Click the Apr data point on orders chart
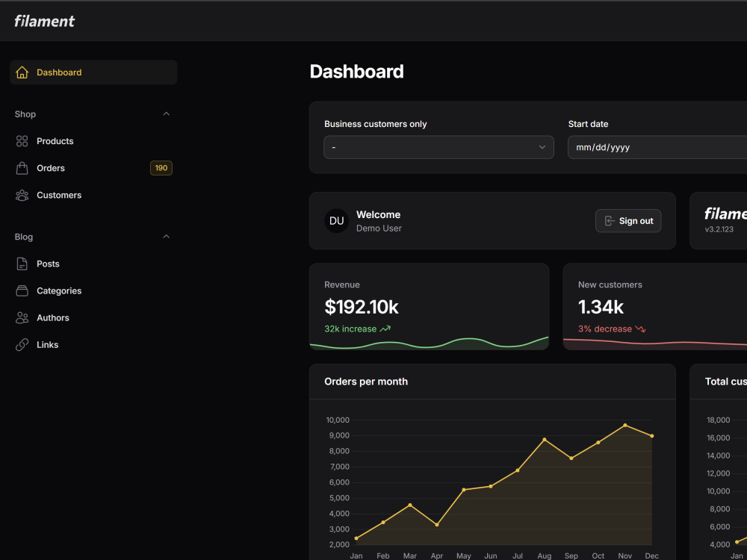 (x=437, y=525)
